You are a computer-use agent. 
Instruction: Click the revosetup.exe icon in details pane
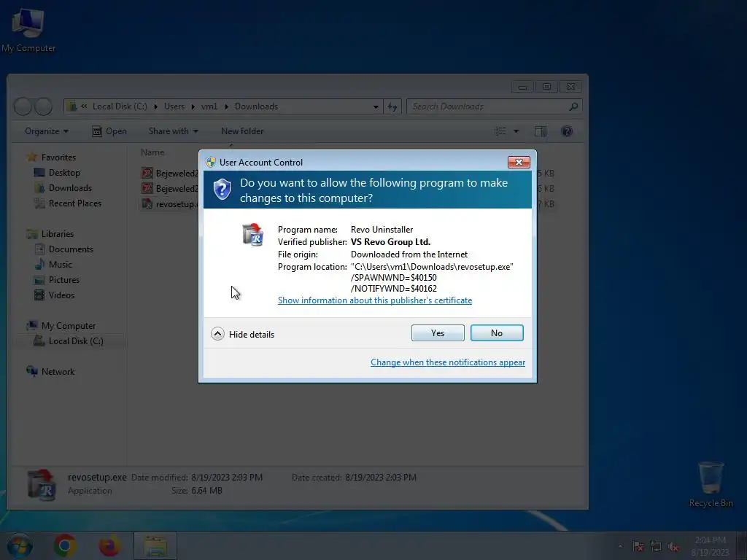(x=42, y=484)
